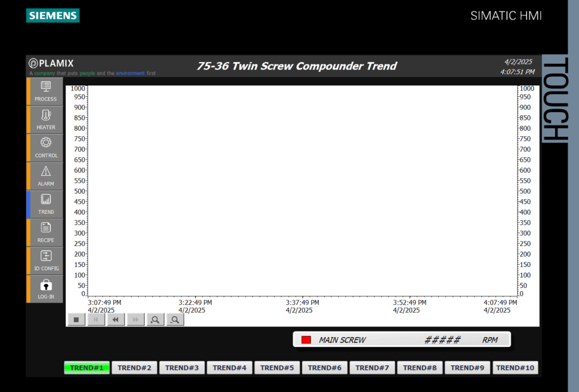Click the PLAMIX logo in header
Image resolution: width=579 pixels, height=392 pixels.
click(x=52, y=64)
